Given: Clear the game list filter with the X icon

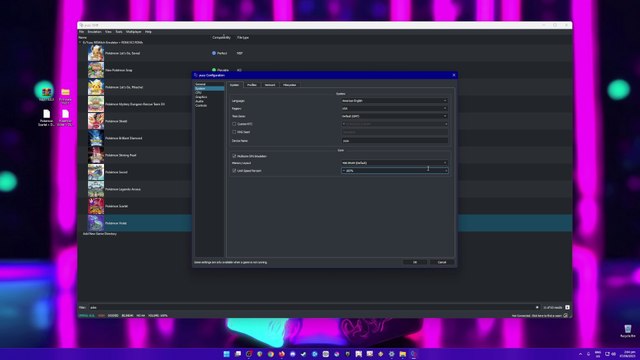Looking at the screenshot, I should (x=537, y=307).
